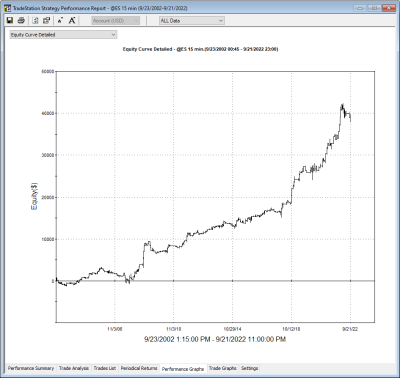Click the multi-window report icon
Viewport: 400px width, 378px height.
46,20
